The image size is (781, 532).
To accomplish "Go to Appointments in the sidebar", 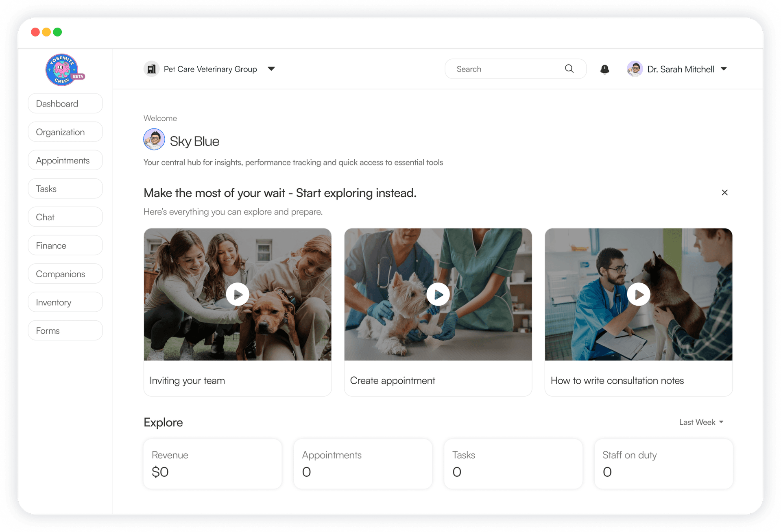I will click(x=65, y=160).
